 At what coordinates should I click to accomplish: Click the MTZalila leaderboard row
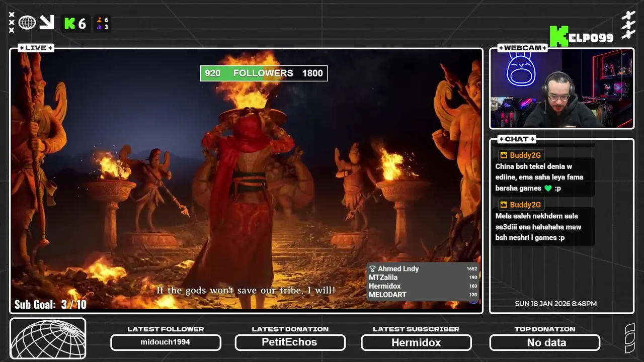pos(423,278)
